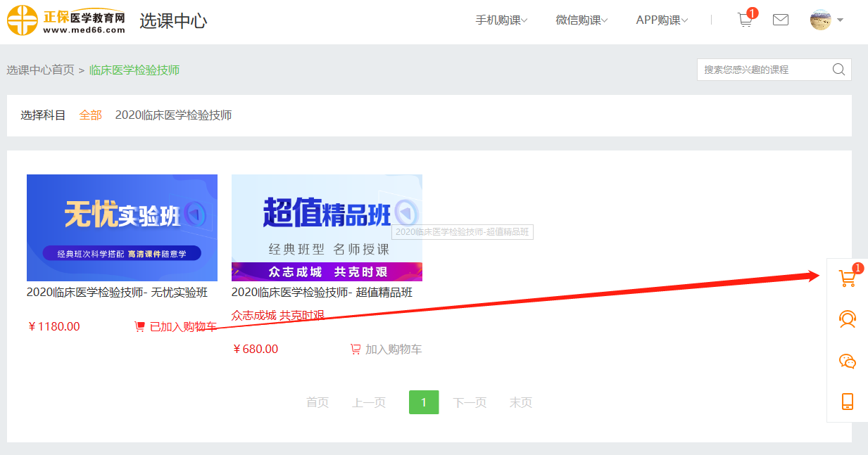The width and height of the screenshot is (868, 455).
Task: Open the shopping cart icon in top header
Action: point(745,20)
